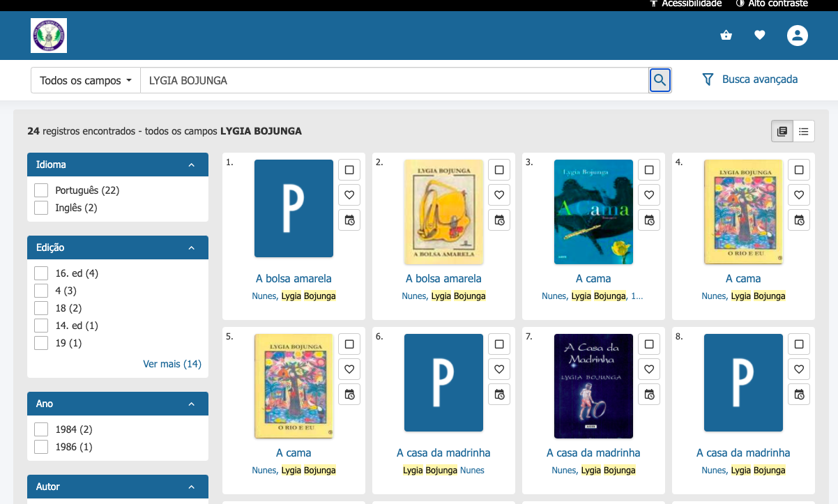
Task: Click the magnifier search button
Action: coord(660,80)
